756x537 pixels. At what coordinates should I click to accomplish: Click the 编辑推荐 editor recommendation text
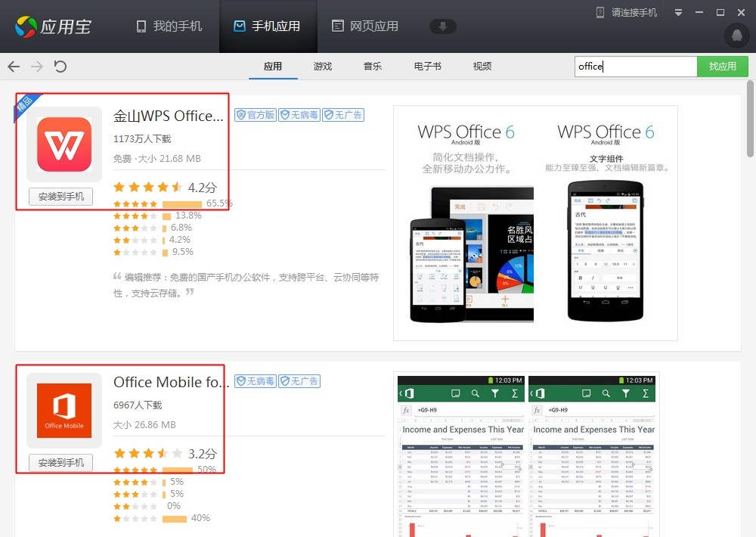(246, 285)
